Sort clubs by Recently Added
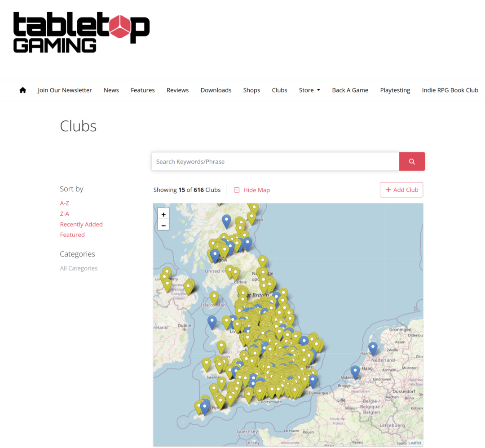 tap(81, 224)
